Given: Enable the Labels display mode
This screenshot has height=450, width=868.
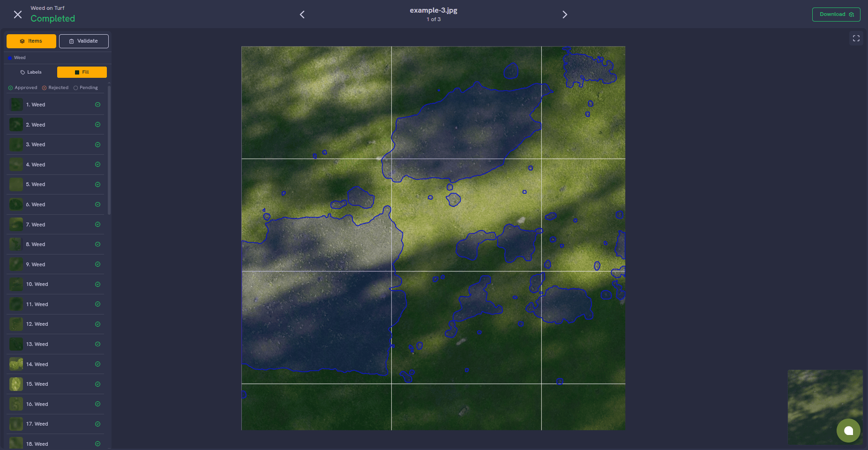Looking at the screenshot, I should [31, 72].
